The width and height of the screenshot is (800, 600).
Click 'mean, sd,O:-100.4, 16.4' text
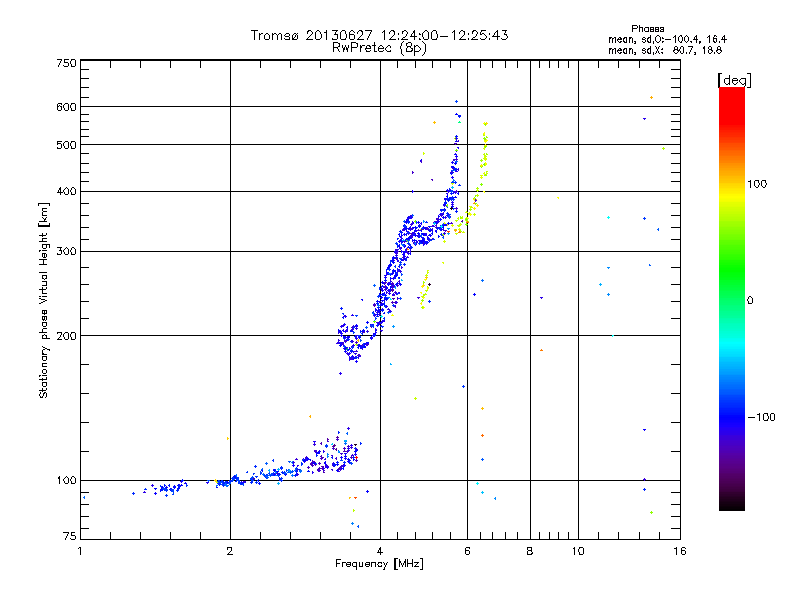(667, 40)
